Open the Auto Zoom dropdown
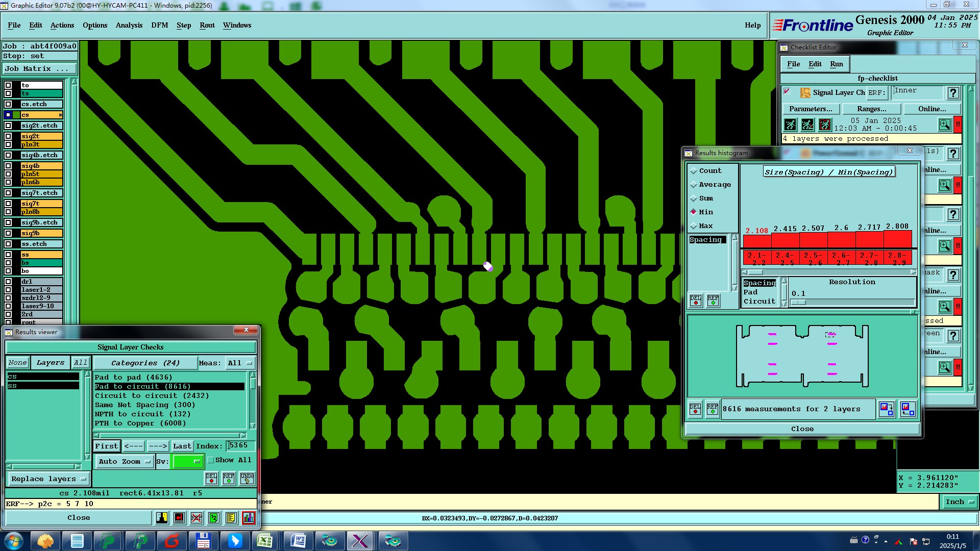The width and height of the screenshot is (980, 551). 124,462
